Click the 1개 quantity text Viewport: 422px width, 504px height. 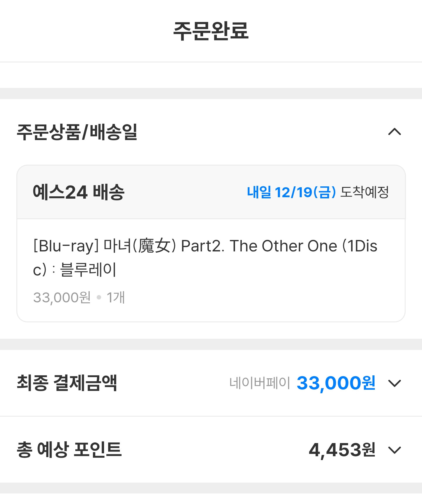click(x=116, y=297)
